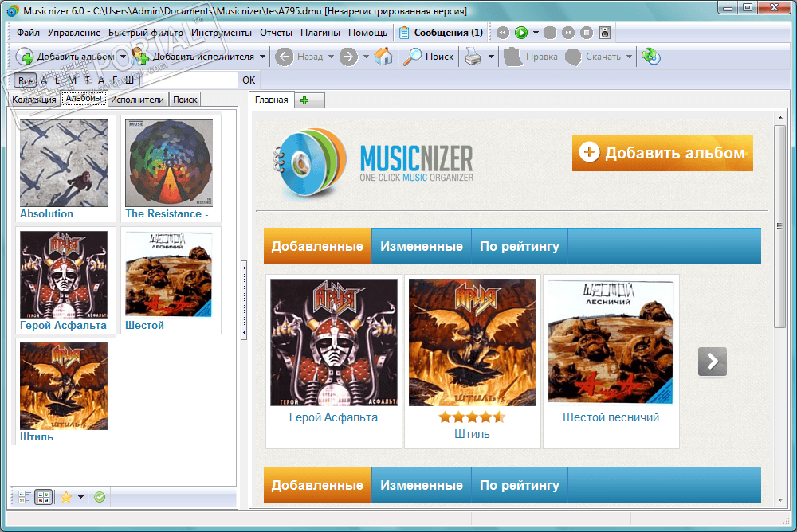Screen dimensions: 797x532
Task: Filter by letter Ш in alphabet bar
Action: [x=130, y=80]
